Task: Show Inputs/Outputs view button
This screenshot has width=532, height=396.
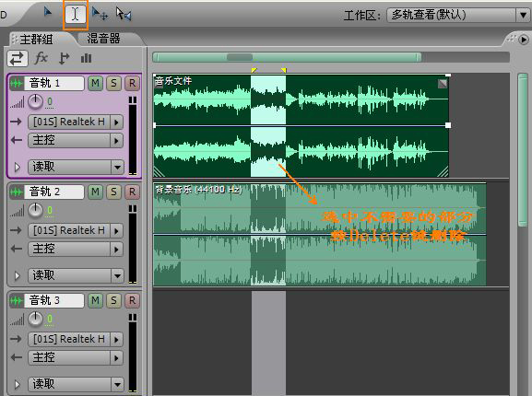Action: tap(17, 59)
